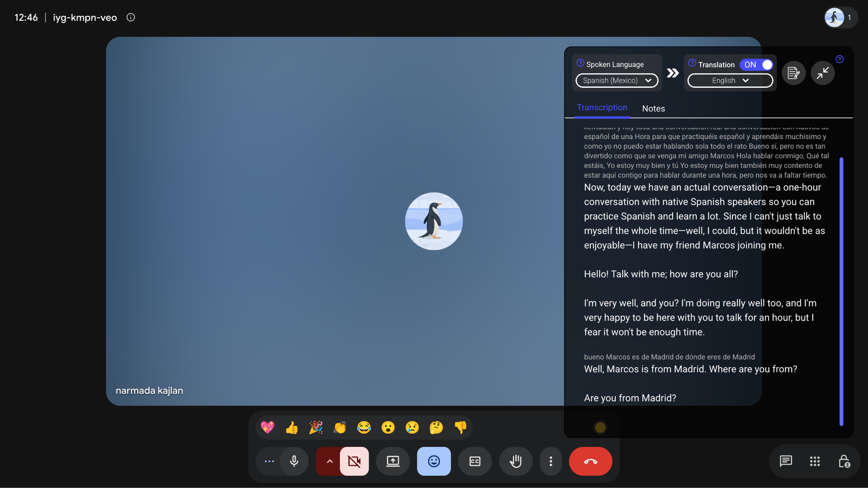Minimize the transcription panel with the collapse arrows
Viewport: 868px width, 488px height.
coord(823,73)
